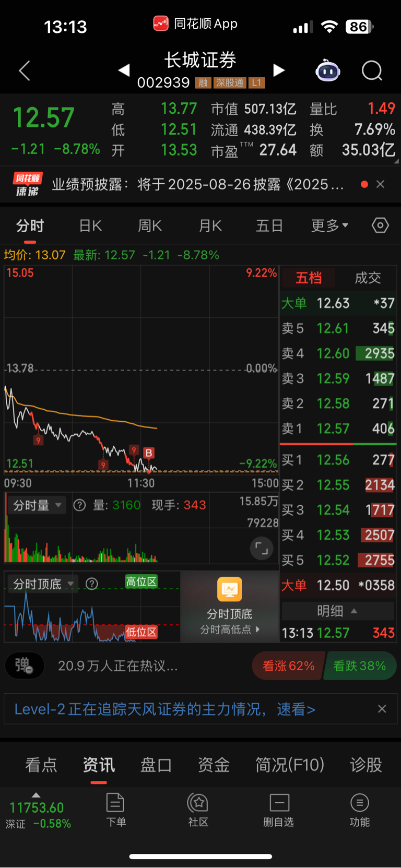Switch to 日K chart tab

tap(90, 226)
